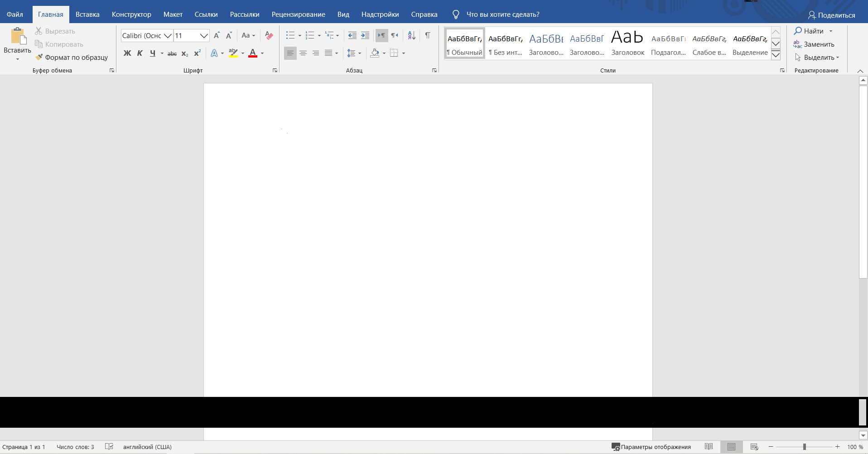The height and width of the screenshot is (454, 868).
Task: Open Replace (Заменить) dialog
Action: coord(814,44)
